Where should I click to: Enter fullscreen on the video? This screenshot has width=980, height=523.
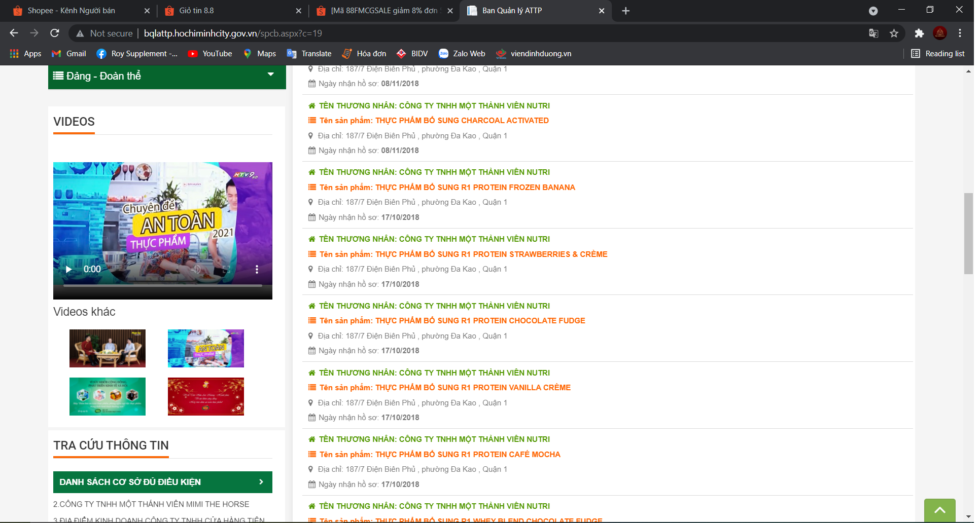pyautogui.click(x=226, y=269)
